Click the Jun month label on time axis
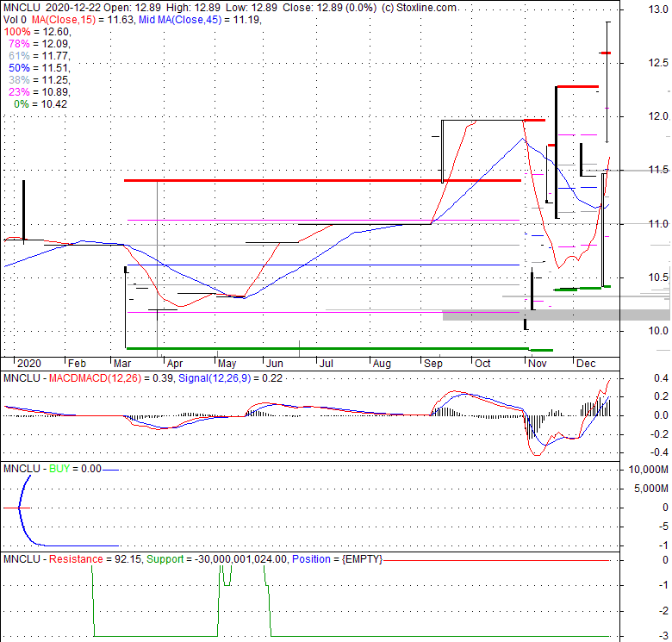Image resolution: width=672 pixels, height=642 pixels. click(x=275, y=364)
